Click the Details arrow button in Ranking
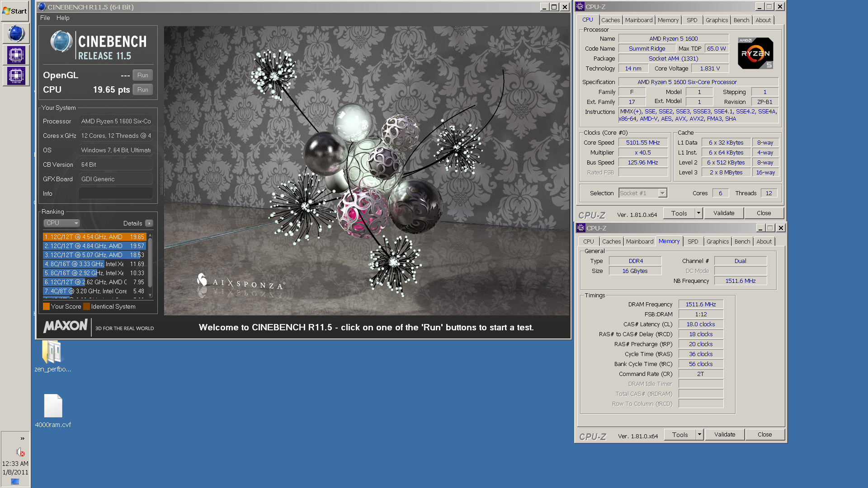The height and width of the screenshot is (488, 868). 149,224
